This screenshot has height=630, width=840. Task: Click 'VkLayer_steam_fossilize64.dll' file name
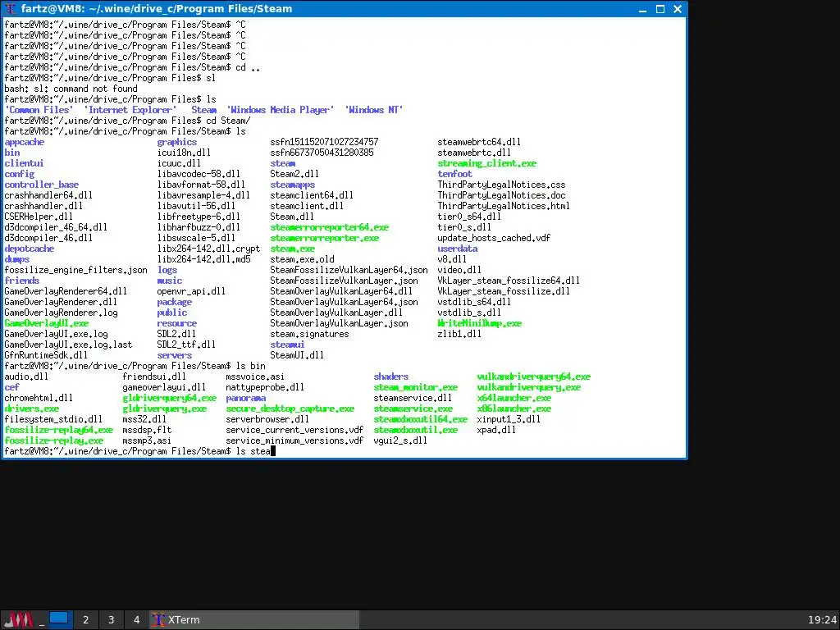(x=509, y=281)
